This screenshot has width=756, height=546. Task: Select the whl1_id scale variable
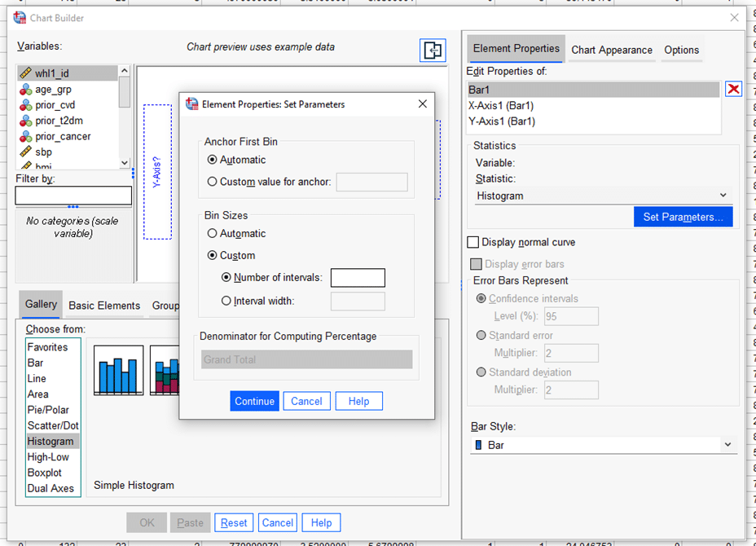52,73
